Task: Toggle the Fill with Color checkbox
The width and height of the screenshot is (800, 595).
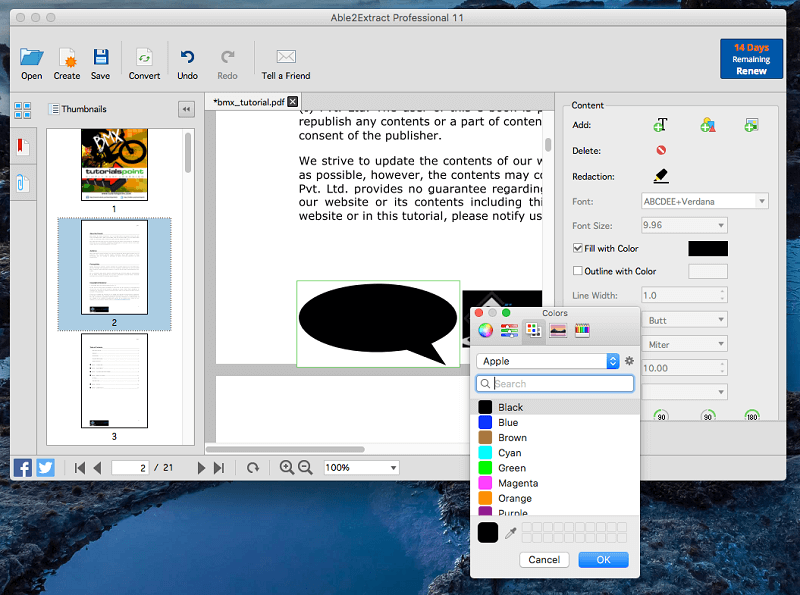Action: point(578,249)
